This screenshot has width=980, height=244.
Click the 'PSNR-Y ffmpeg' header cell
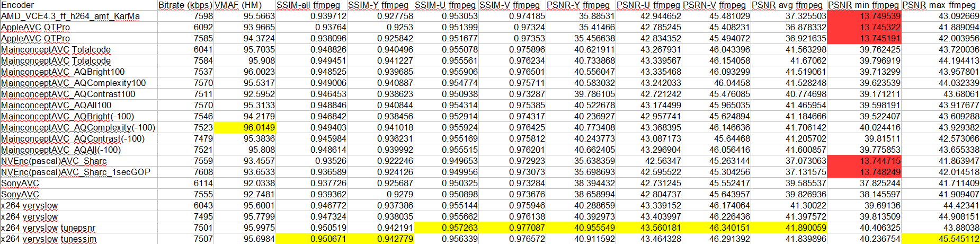(581, 5)
